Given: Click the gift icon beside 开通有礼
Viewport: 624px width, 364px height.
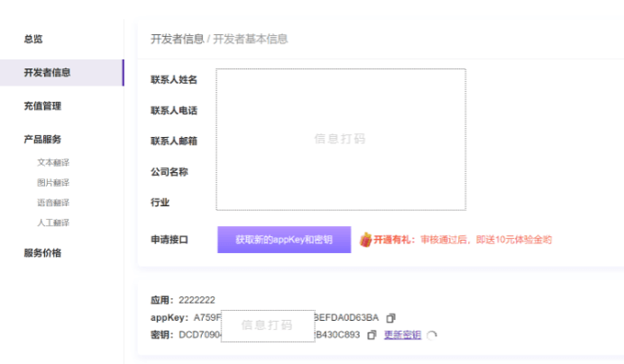Looking at the screenshot, I should click(x=365, y=240).
